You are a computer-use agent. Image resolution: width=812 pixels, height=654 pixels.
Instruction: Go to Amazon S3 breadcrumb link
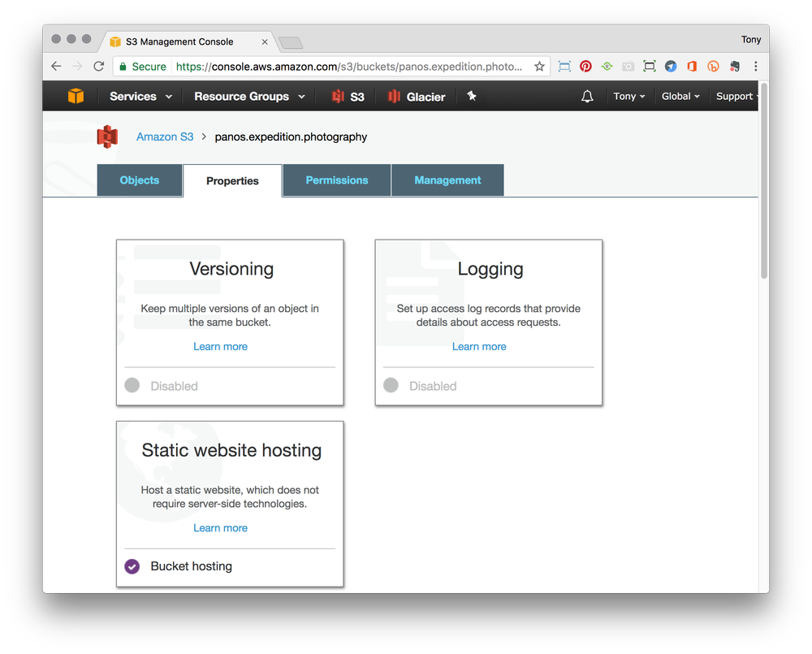165,136
